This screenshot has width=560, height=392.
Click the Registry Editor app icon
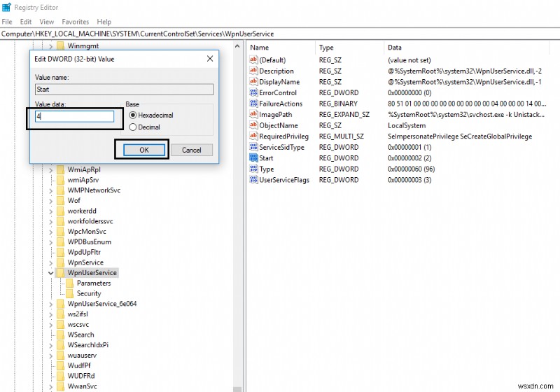[6, 7]
